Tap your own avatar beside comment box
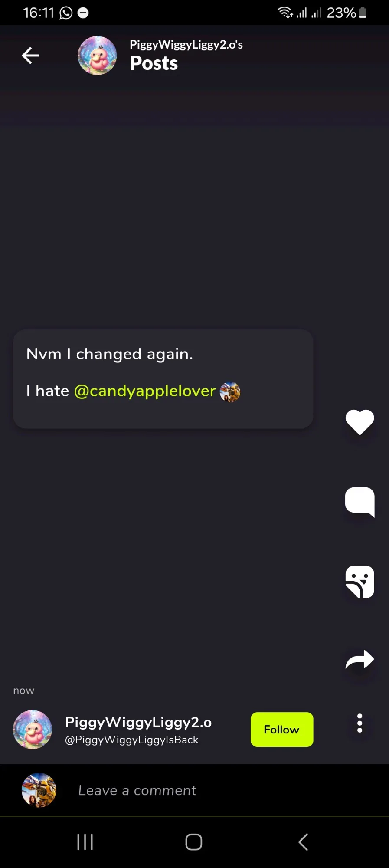The height and width of the screenshot is (868, 389). 39,790
